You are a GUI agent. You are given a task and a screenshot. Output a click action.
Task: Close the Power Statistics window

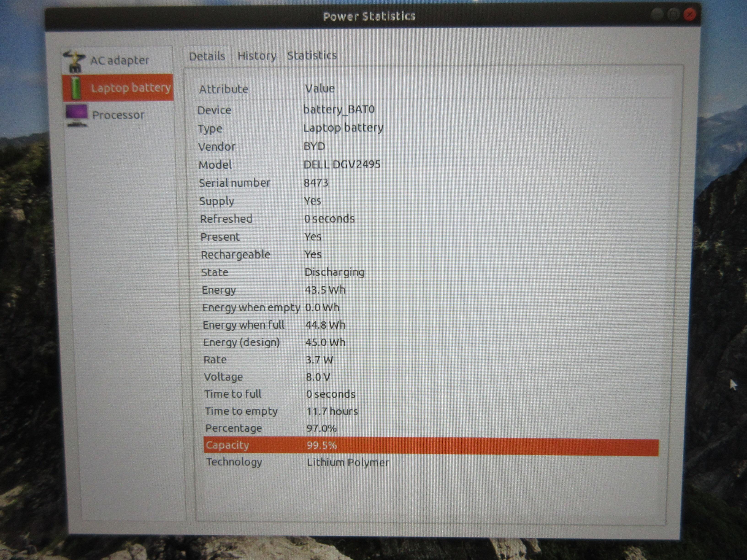click(x=689, y=15)
